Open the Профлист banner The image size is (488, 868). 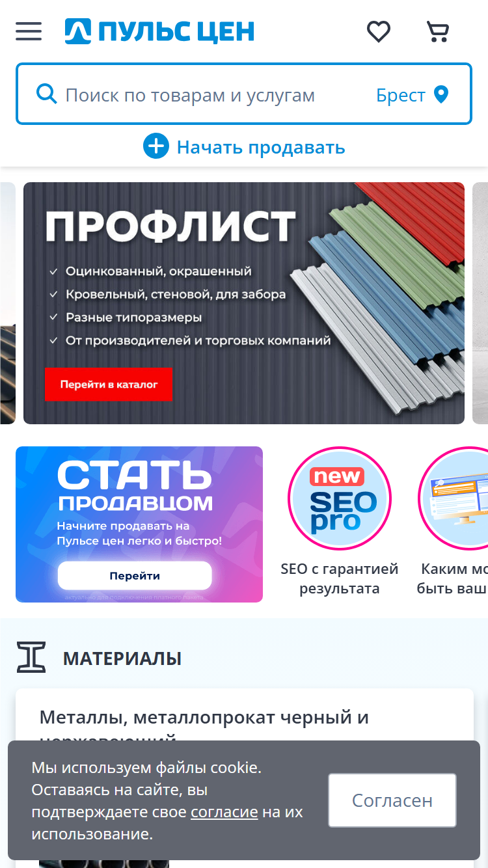coord(244,303)
